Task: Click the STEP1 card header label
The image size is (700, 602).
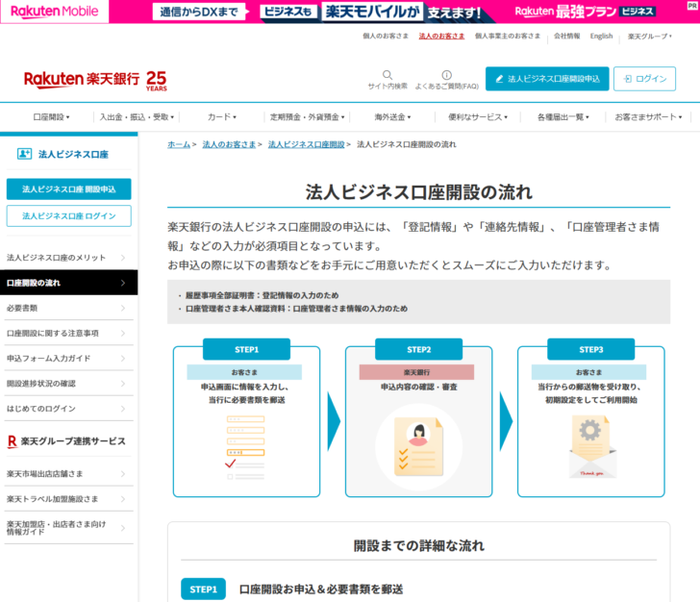Action: 246,349
